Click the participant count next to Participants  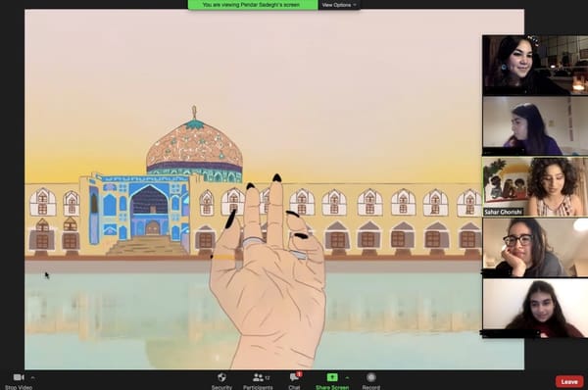point(268,377)
